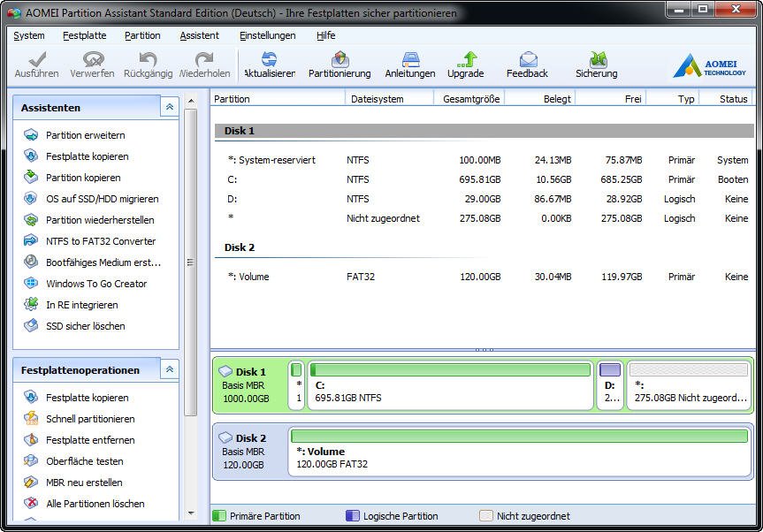763x532 pixels.
Task: Click the Partition column header
Action: click(x=278, y=99)
